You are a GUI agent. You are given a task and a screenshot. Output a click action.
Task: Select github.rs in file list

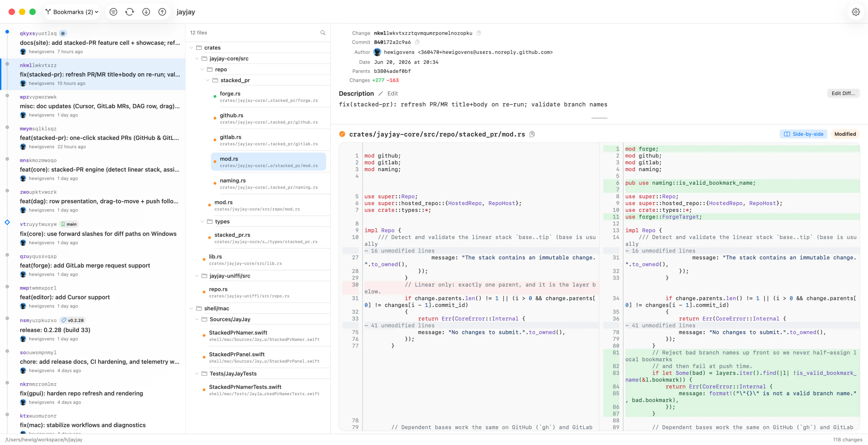269,118
